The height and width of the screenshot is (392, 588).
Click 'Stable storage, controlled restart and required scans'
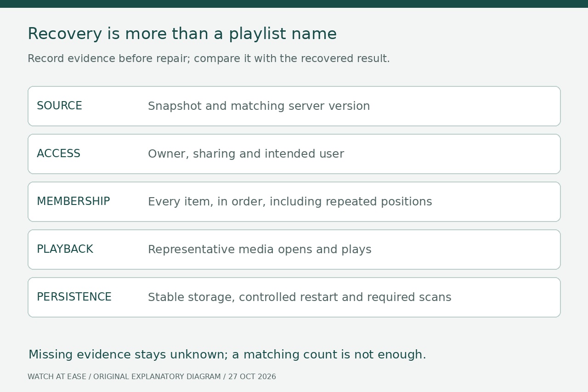pyautogui.click(x=300, y=297)
